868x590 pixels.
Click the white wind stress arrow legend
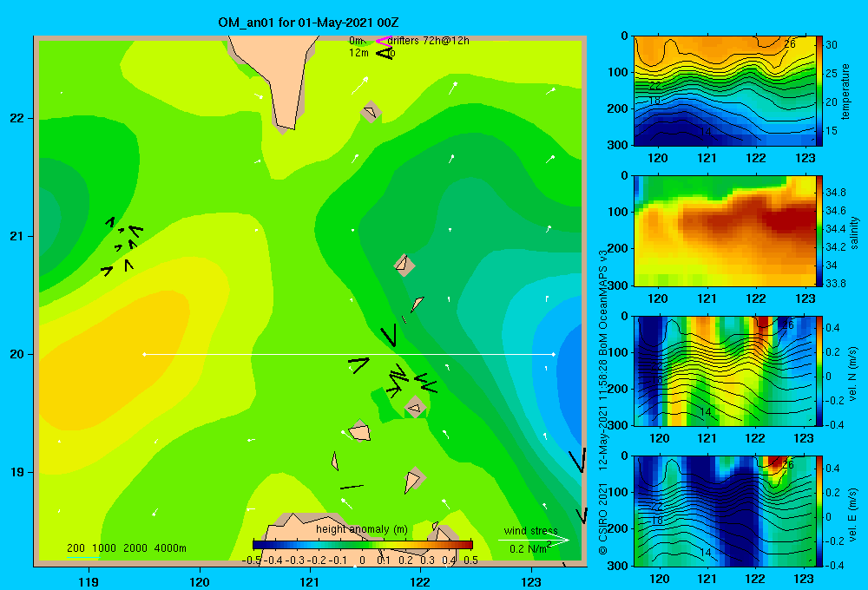coord(533,541)
